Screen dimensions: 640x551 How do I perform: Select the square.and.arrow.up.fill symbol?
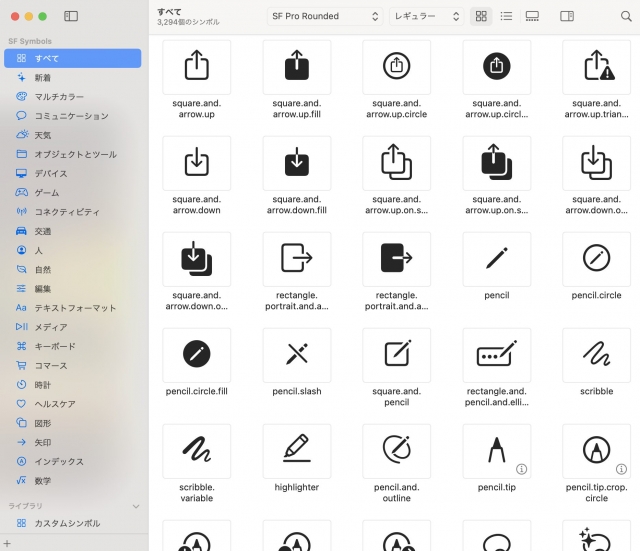297,67
